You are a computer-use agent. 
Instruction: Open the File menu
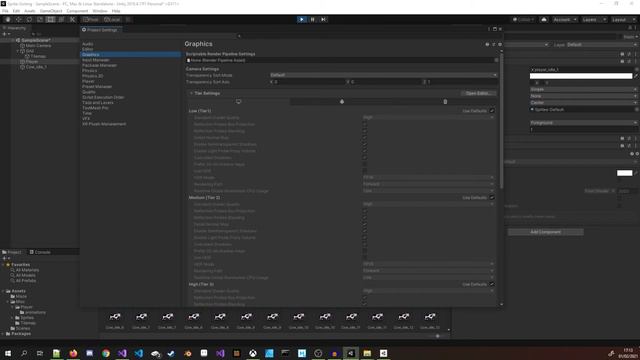(x=5, y=11)
